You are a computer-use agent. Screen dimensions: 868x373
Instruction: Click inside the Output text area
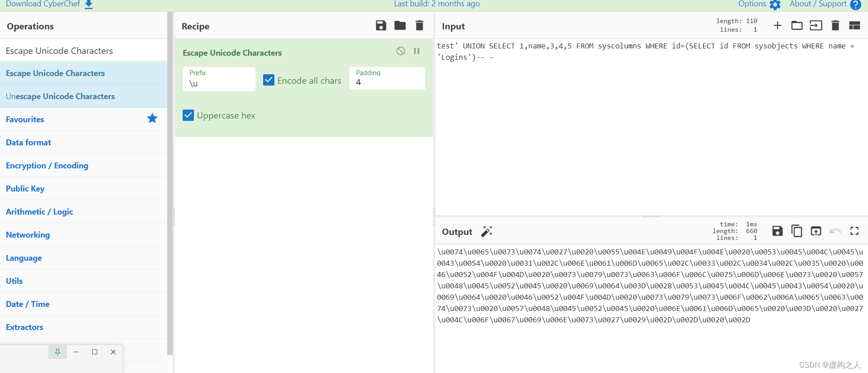pyautogui.click(x=651, y=308)
